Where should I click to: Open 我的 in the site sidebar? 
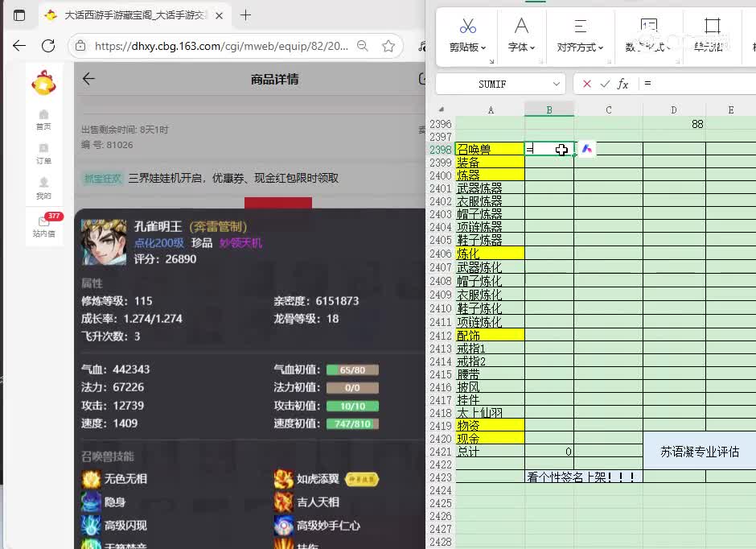(44, 188)
